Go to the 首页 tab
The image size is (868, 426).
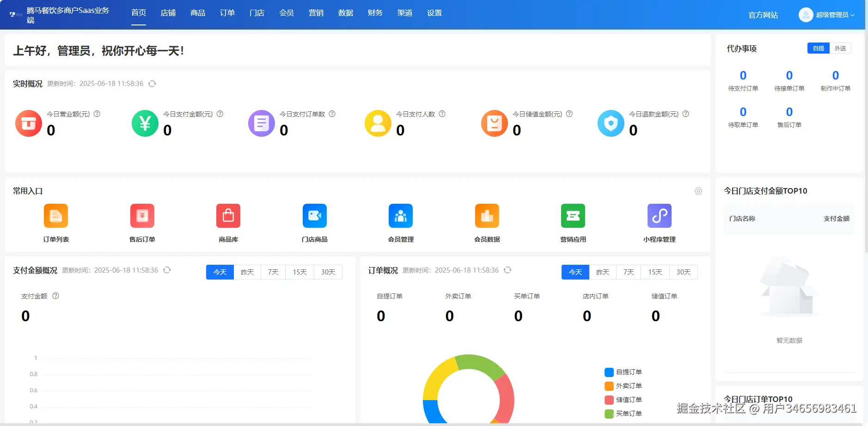tap(139, 13)
